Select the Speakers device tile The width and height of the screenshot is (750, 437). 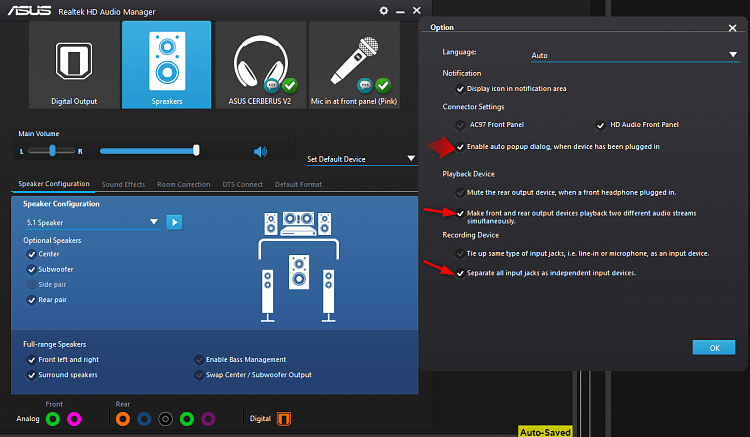pyautogui.click(x=166, y=65)
